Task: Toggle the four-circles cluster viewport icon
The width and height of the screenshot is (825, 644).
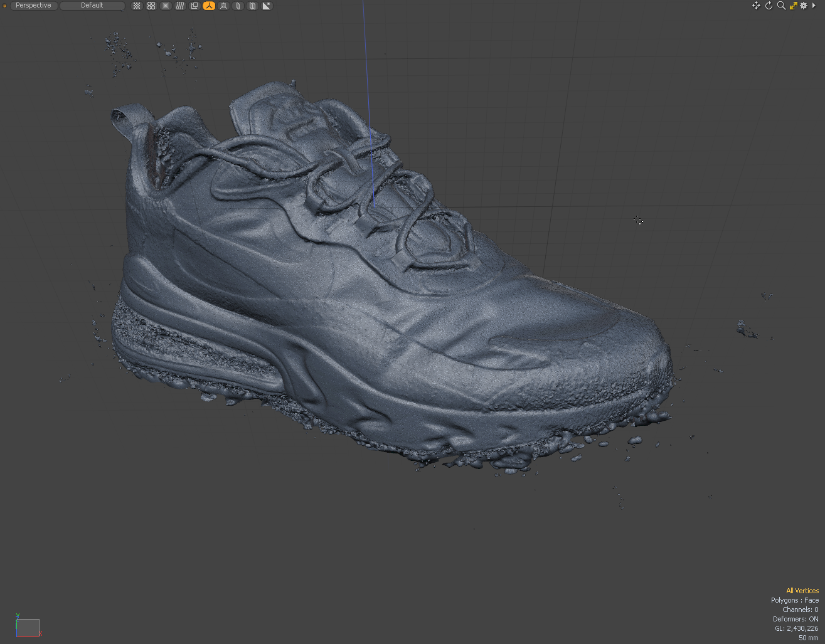Action: (x=151, y=6)
